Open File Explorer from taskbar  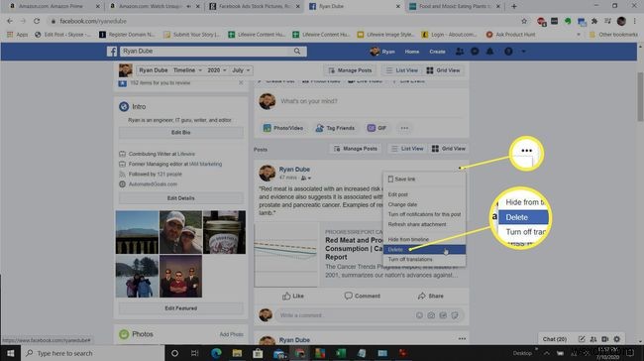(x=237, y=353)
